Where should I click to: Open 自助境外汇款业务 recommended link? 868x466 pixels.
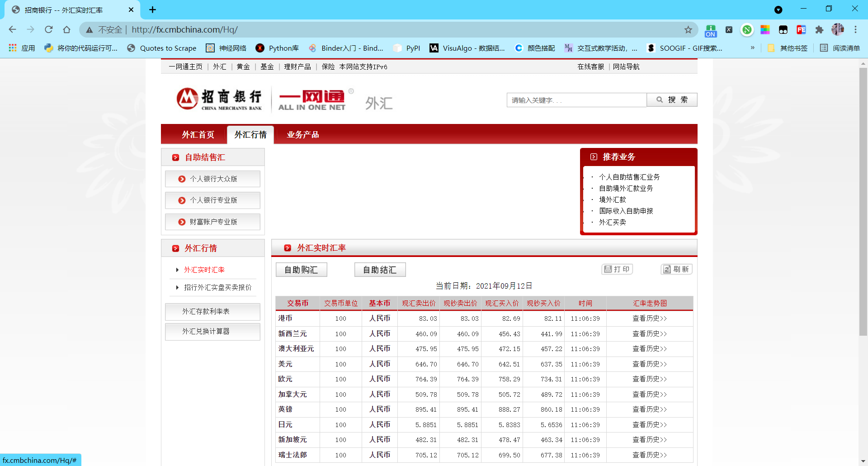(x=626, y=188)
